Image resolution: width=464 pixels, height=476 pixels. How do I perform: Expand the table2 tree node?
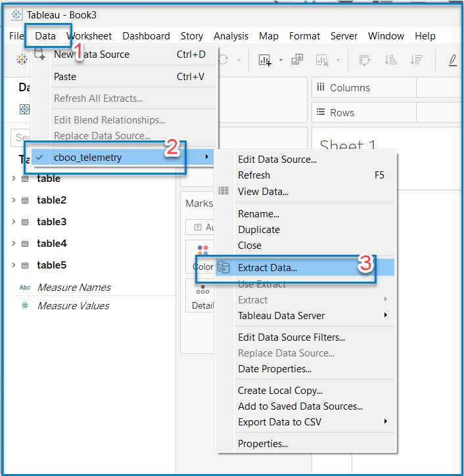tap(14, 200)
